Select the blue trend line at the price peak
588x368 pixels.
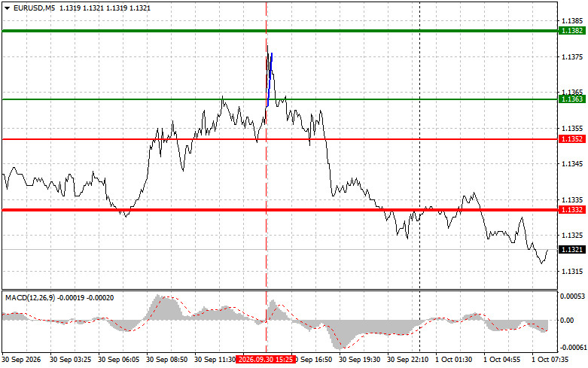[x=270, y=80]
